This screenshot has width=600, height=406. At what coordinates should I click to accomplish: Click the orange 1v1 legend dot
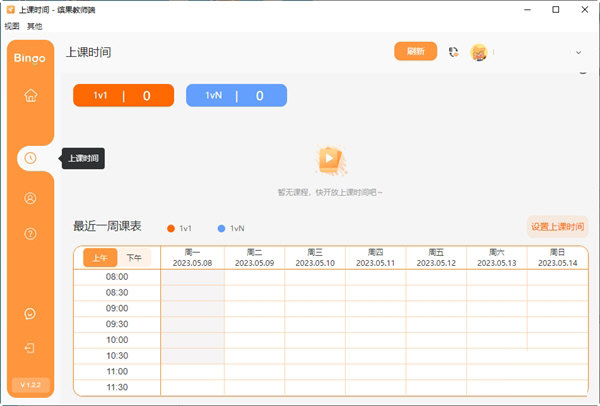pos(171,228)
